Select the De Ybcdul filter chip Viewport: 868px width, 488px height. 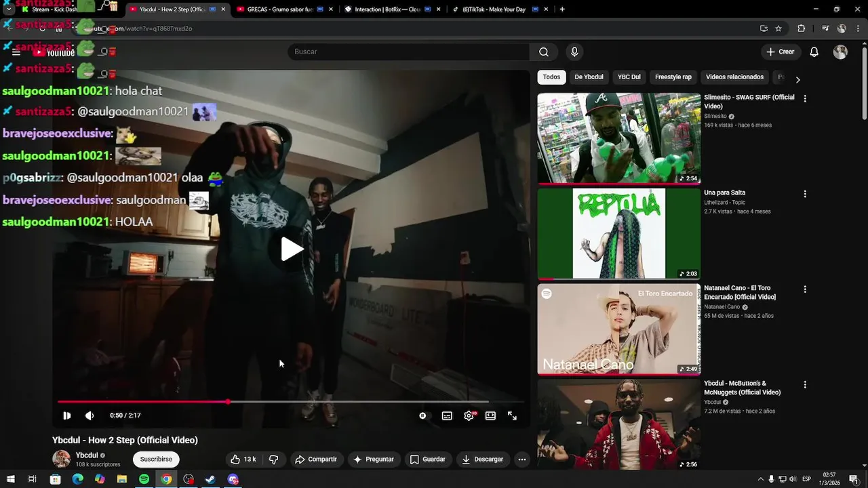point(589,77)
